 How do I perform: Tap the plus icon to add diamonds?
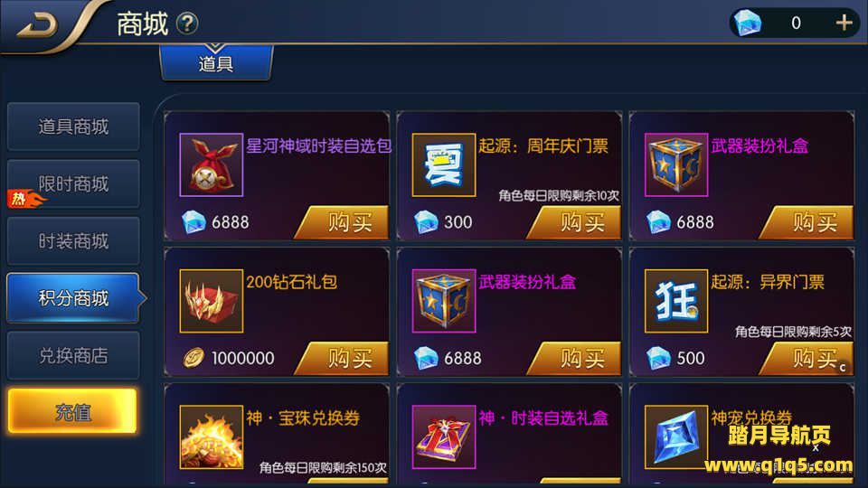[844, 23]
